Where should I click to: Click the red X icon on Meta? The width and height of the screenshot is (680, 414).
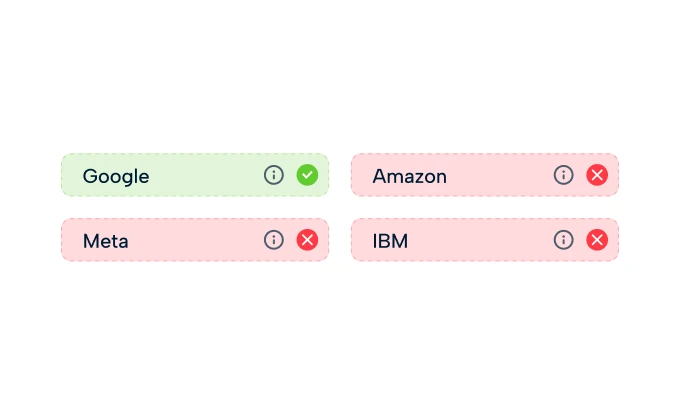tap(307, 240)
